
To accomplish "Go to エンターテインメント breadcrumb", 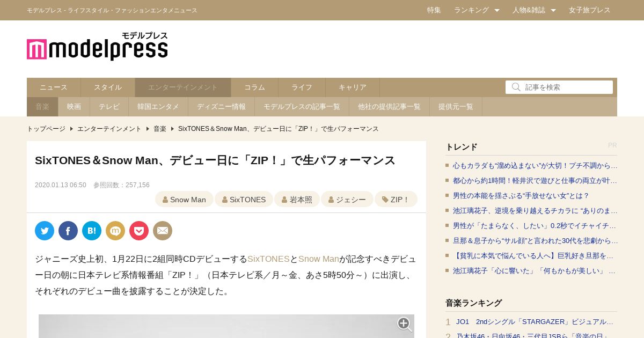I will tap(109, 129).
